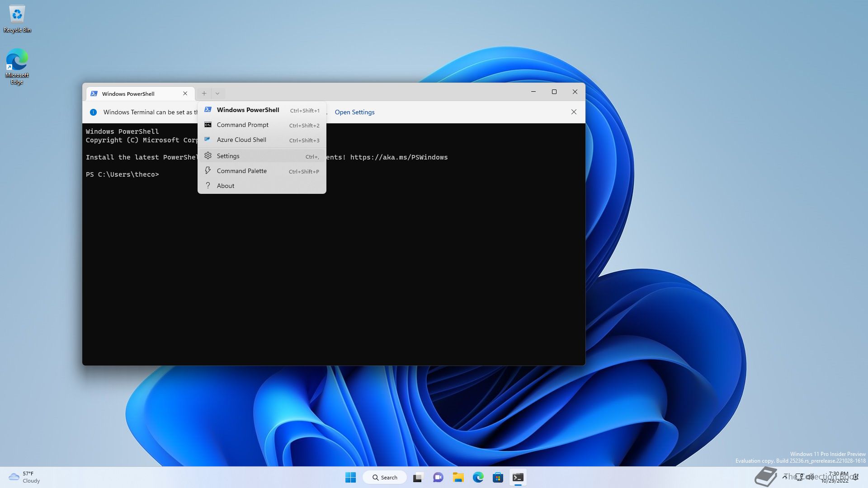Show hidden system tray icons
This screenshot has height=488, width=868.
point(785,477)
